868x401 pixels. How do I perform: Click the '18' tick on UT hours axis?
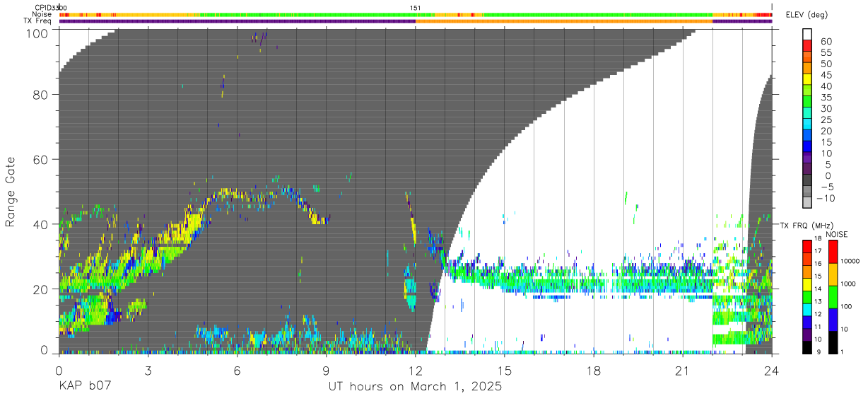tap(594, 370)
